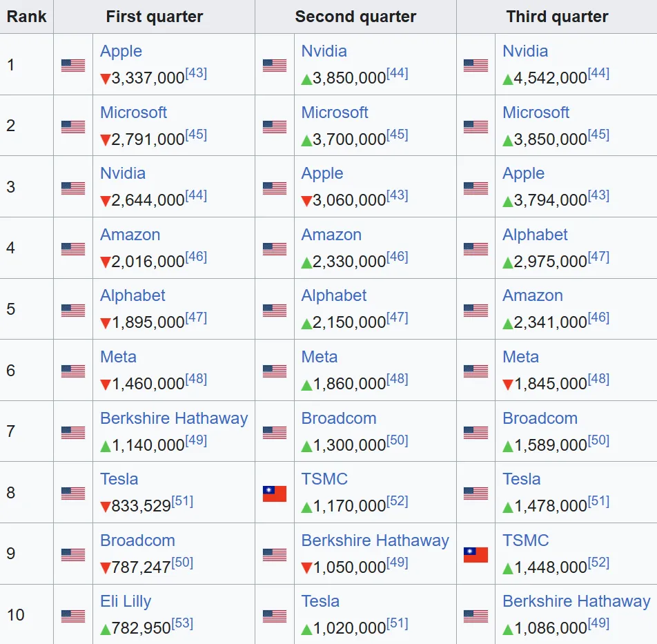657x644 pixels.
Task: Follow citation [46] after 2,016,000
Action: point(196,257)
